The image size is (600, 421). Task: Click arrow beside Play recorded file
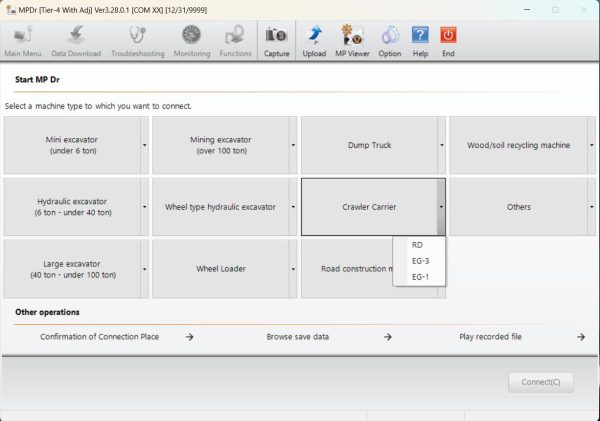(581, 337)
